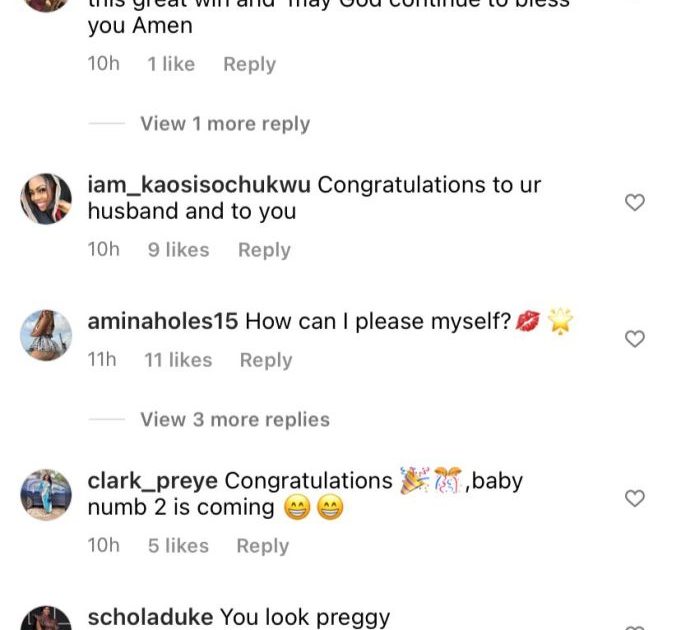The width and height of the screenshot is (681, 630).
Task: Open iam_kaosisochukwu's profile picture
Action: click(47, 199)
